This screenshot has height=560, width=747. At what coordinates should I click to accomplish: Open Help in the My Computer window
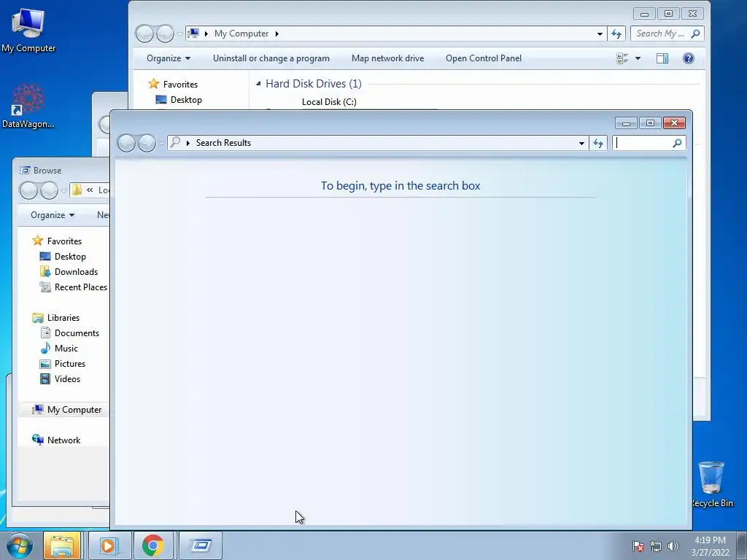(689, 58)
